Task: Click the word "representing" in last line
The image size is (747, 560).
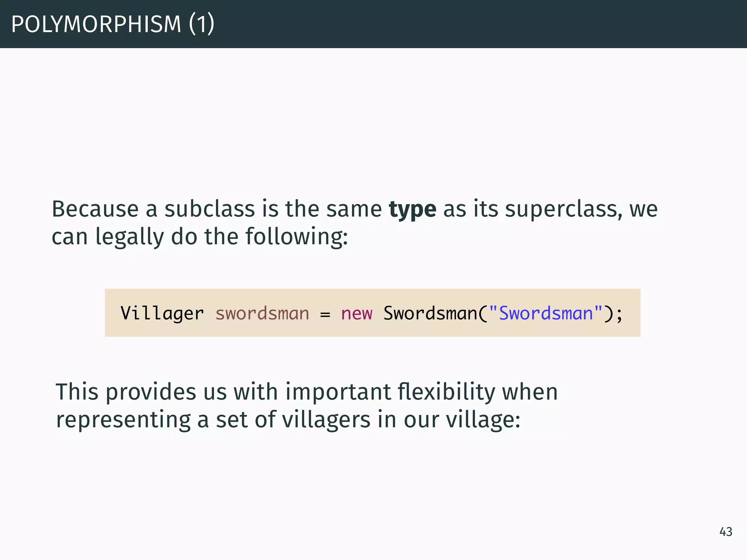Action: pos(123,420)
